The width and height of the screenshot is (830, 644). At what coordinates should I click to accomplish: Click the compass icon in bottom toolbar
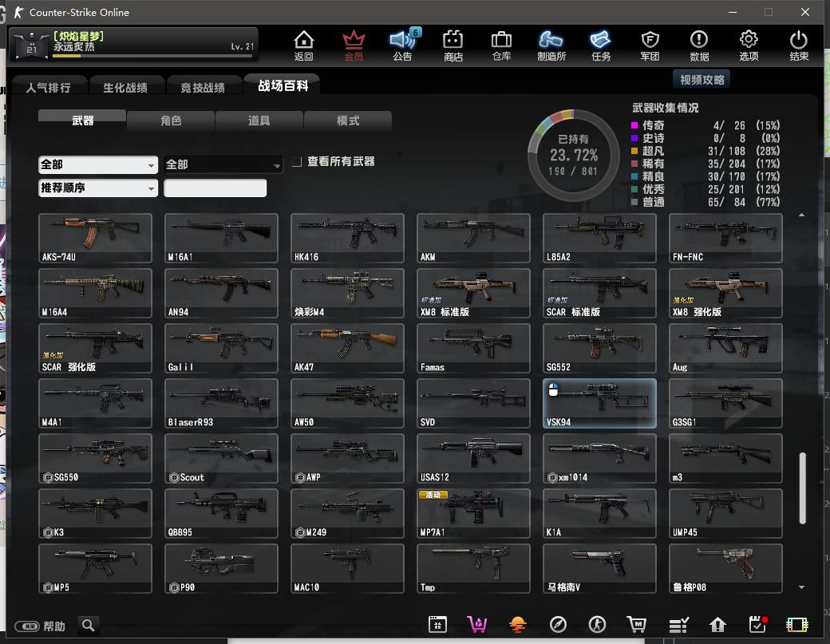558,625
